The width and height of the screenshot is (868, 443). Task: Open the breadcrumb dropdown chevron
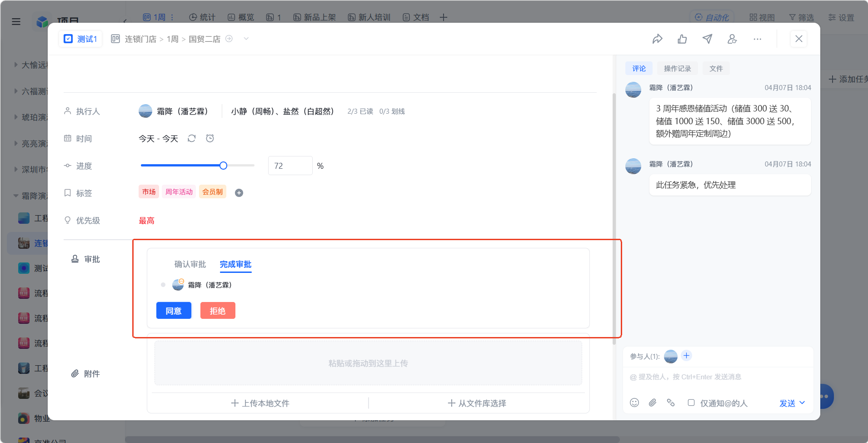click(x=246, y=39)
